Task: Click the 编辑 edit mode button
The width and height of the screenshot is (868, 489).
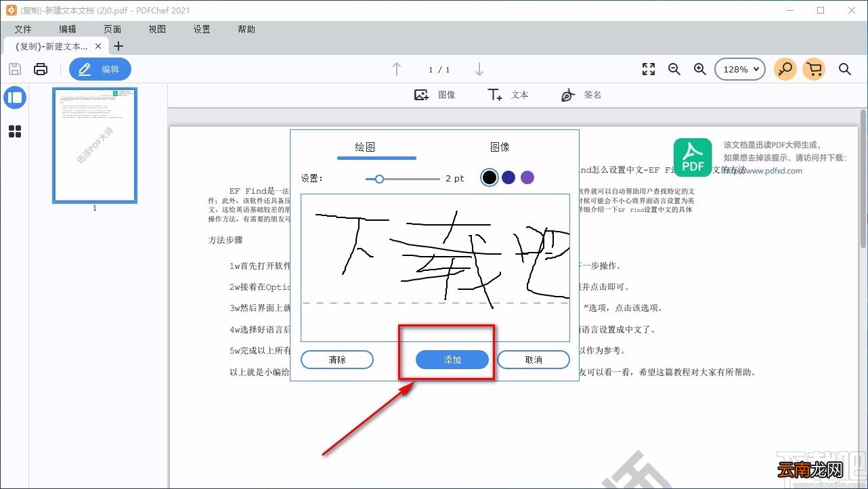Action: tap(100, 69)
